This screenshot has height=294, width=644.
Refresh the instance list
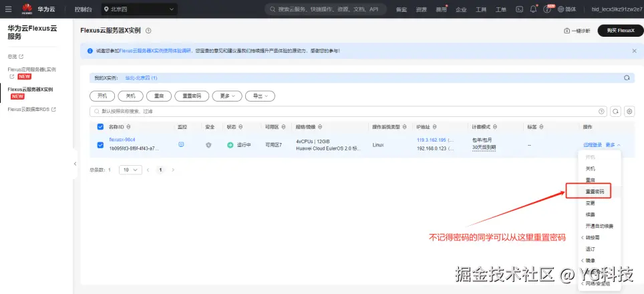point(615,112)
